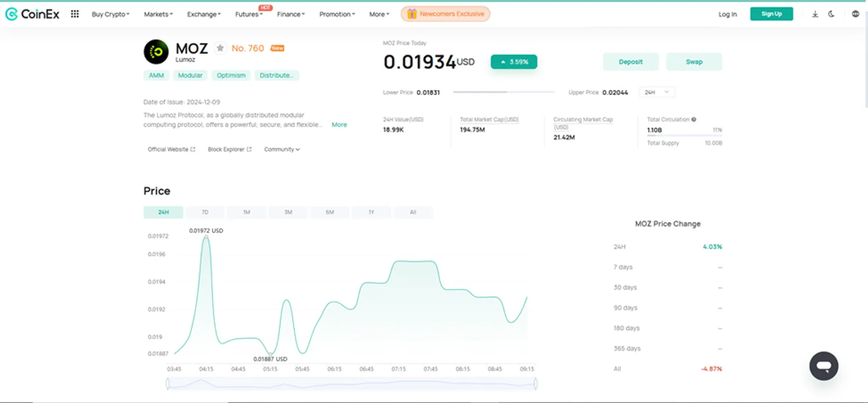Click the -4.87% All change value
Image resolution: width=868 pixels, height=403 pixels.
tap(712, 369)
